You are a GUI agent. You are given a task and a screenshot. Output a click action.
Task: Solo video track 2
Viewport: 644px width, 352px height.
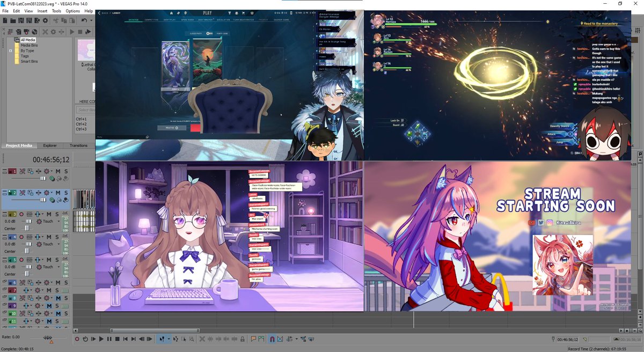pos(66,193)
